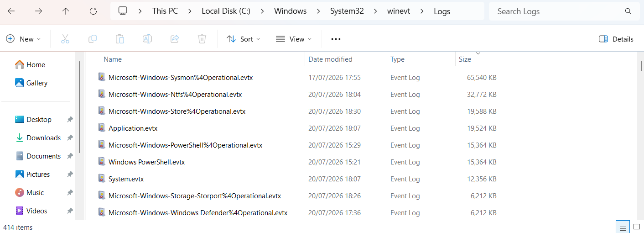Select Microsoft-Windows-Store%4Operational.evtx
The image size is (644, 233).
(x=177, y=111)
